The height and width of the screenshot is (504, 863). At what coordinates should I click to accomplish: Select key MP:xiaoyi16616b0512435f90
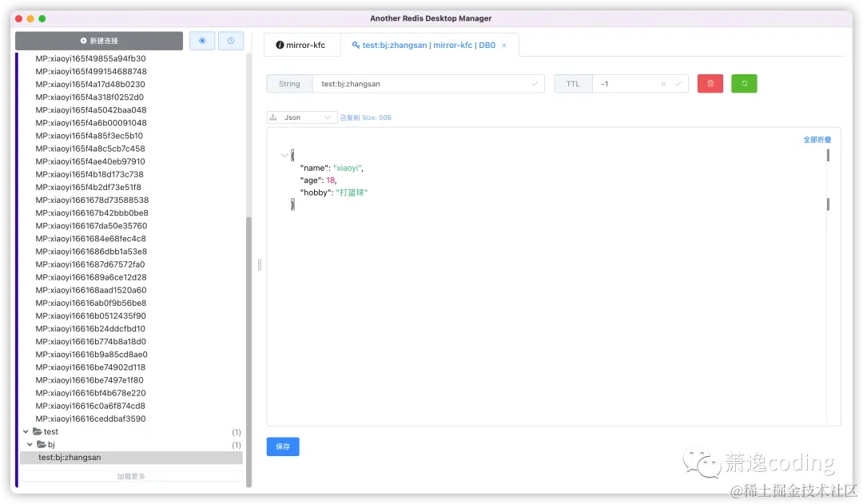pos(91,315)
